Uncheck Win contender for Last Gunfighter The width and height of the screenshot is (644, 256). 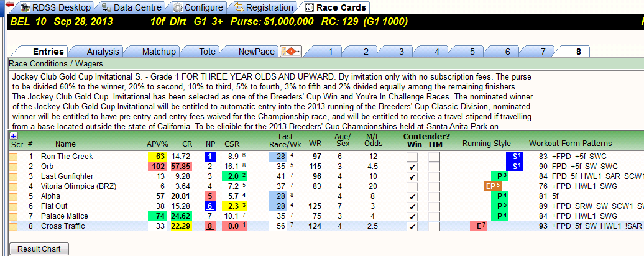point(412,176)
